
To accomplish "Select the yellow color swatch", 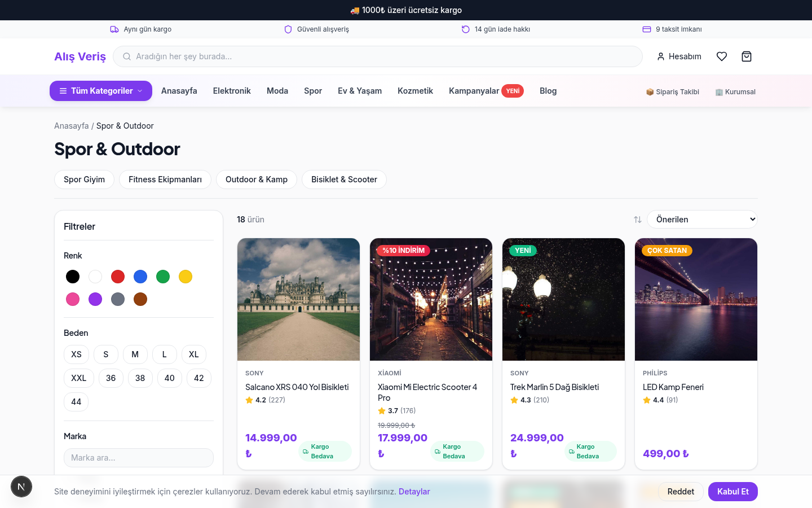I will pyautogui.click(x=186, y=277).
